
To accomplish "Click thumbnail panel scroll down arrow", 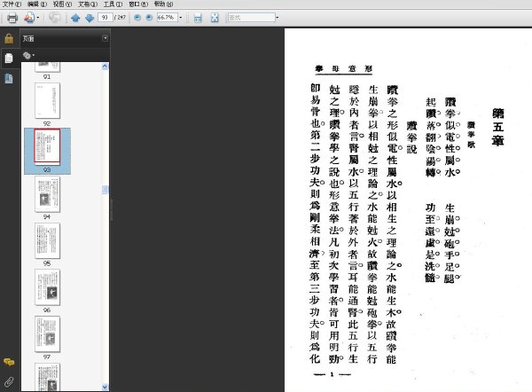I will (106, 387).
